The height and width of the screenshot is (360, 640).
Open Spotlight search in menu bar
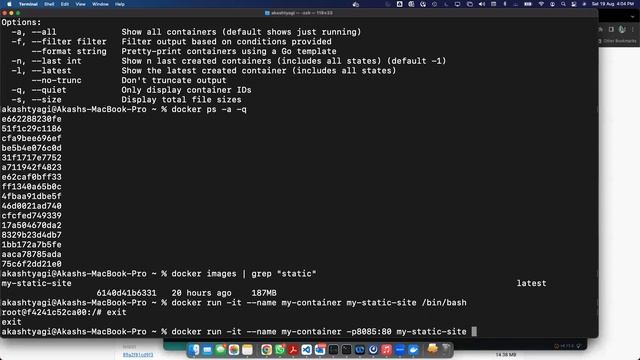pos(563,4)
